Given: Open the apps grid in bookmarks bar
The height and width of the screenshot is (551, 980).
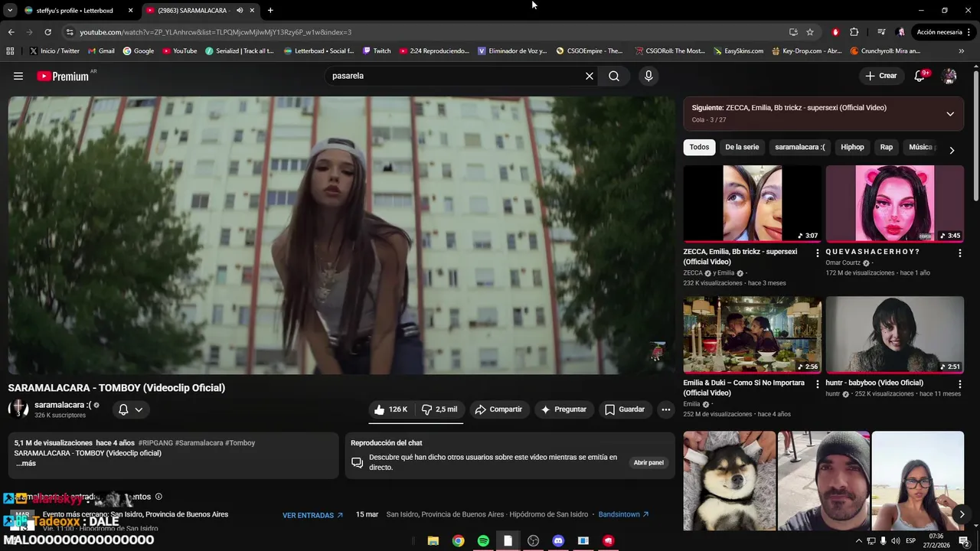Looking at the screenshot, I should click(10, 51).
